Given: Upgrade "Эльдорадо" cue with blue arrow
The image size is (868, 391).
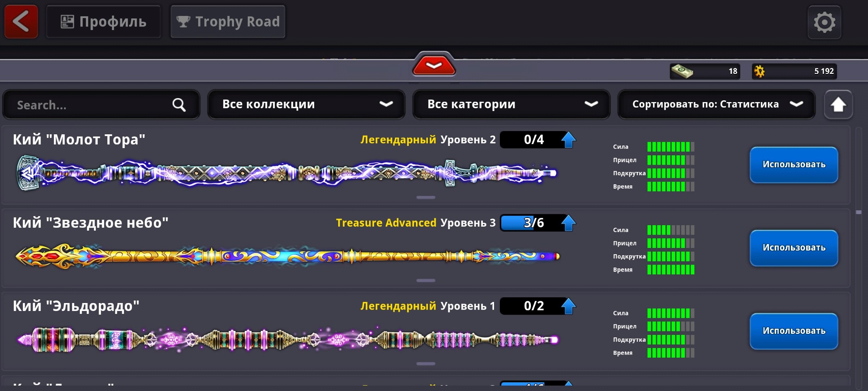Looking at the screenshot, I should pos(568,306).
